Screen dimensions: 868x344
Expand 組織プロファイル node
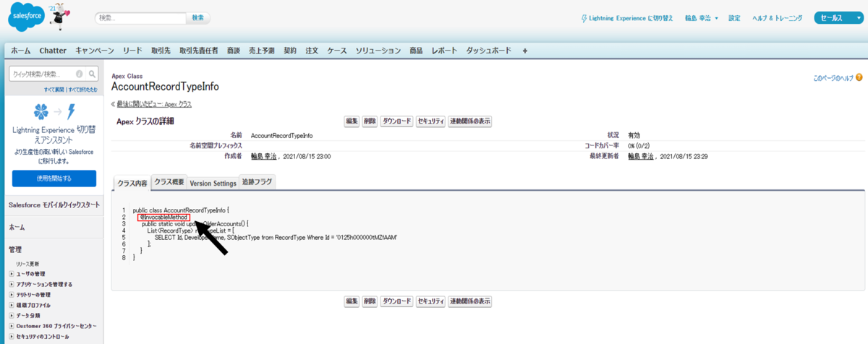(12, 305)
